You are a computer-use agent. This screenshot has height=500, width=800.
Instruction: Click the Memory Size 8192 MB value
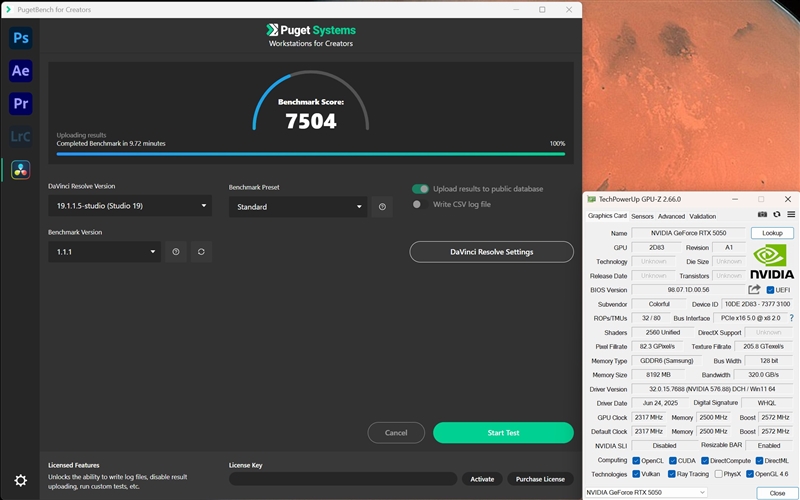coord(658,374)
